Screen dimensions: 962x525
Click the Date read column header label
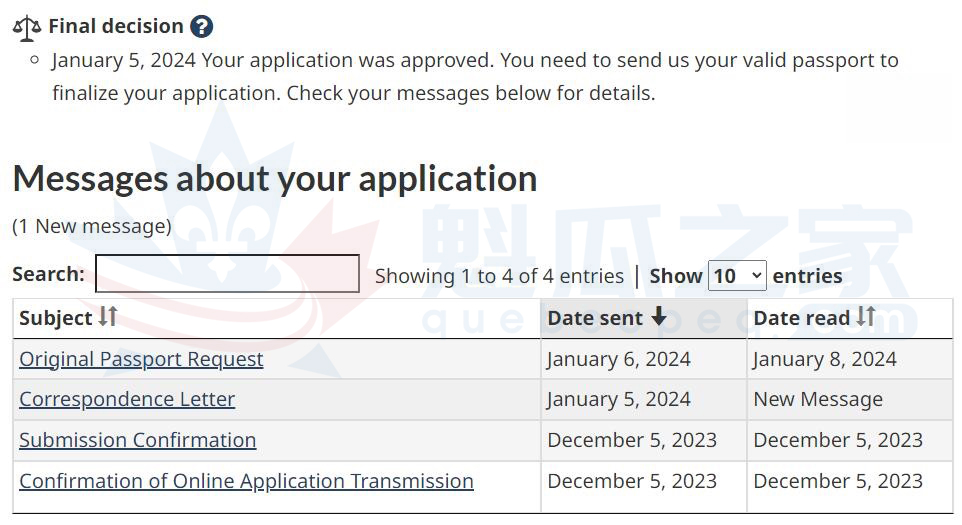click(802, 318)
